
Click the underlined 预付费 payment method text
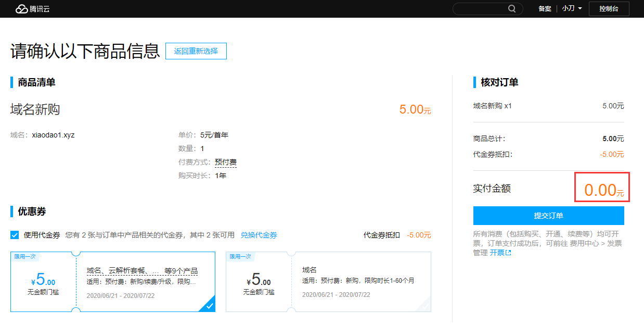coord(225,163)
